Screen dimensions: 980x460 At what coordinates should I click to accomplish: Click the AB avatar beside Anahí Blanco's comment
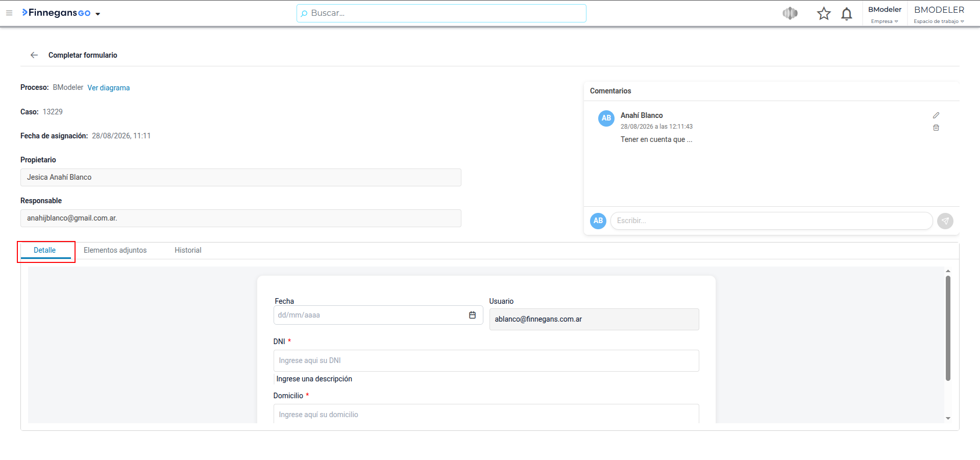(x=606, y=118)
